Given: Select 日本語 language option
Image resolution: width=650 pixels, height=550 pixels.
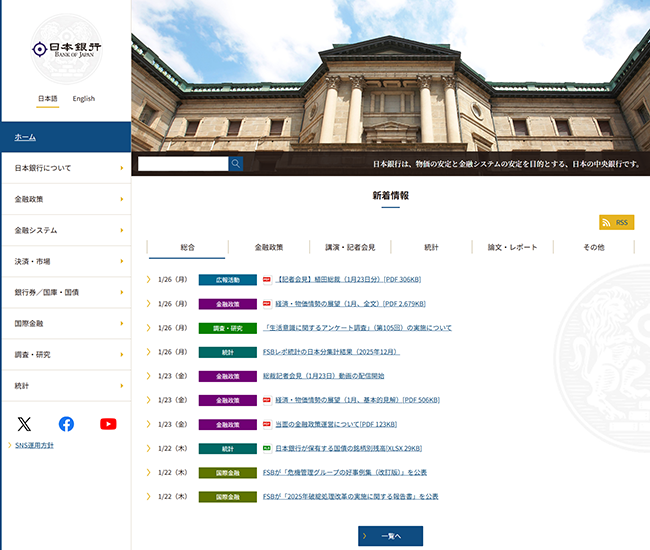Looking at the screenshot, I should click(48, 99).
